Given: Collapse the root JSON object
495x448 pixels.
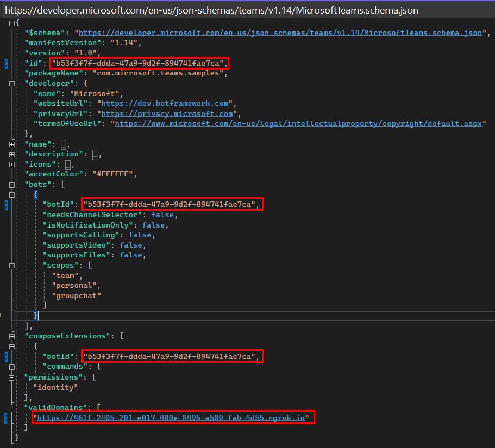Looking at the screenshot, I should pos(11,23).
